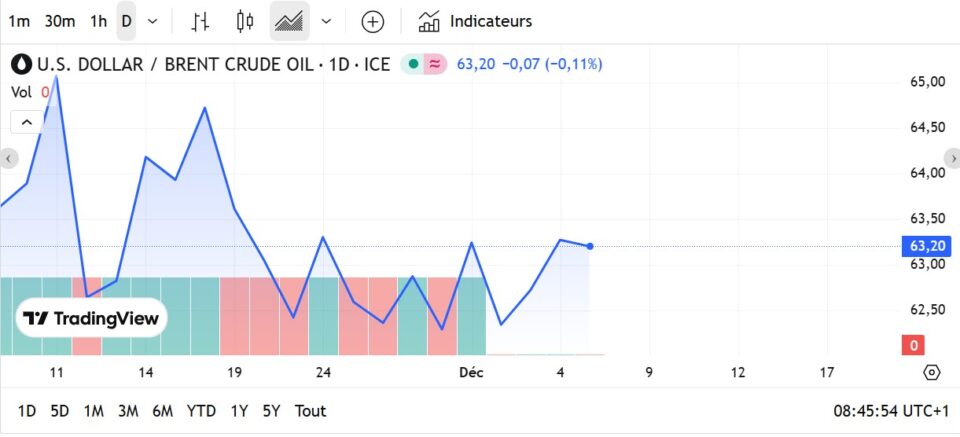The height and width of the screenshot is (437, 960).
Task: Click the 63,20 price label
Action: (927, 246)
